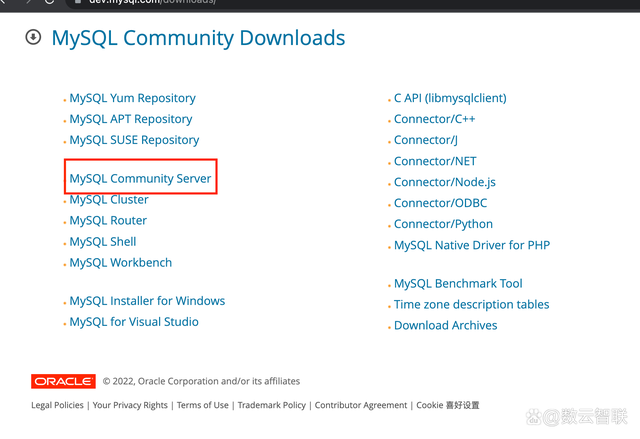Image resolution: width=640 pixels, height=439 pixels.
Task: Open MySQL Router downloads
Action: coord(108,220)
